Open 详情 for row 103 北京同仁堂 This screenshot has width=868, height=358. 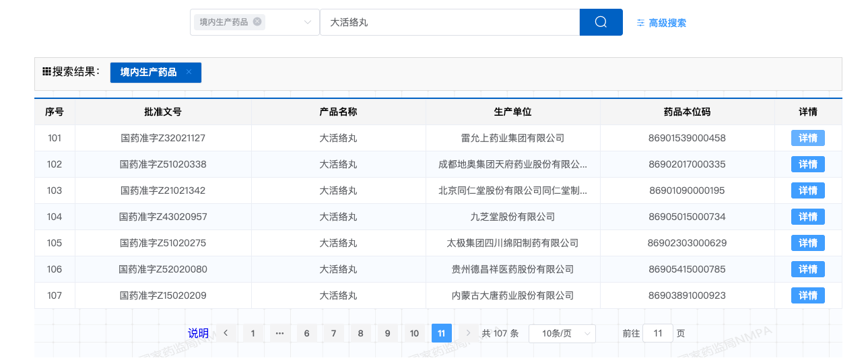(807, 190)
